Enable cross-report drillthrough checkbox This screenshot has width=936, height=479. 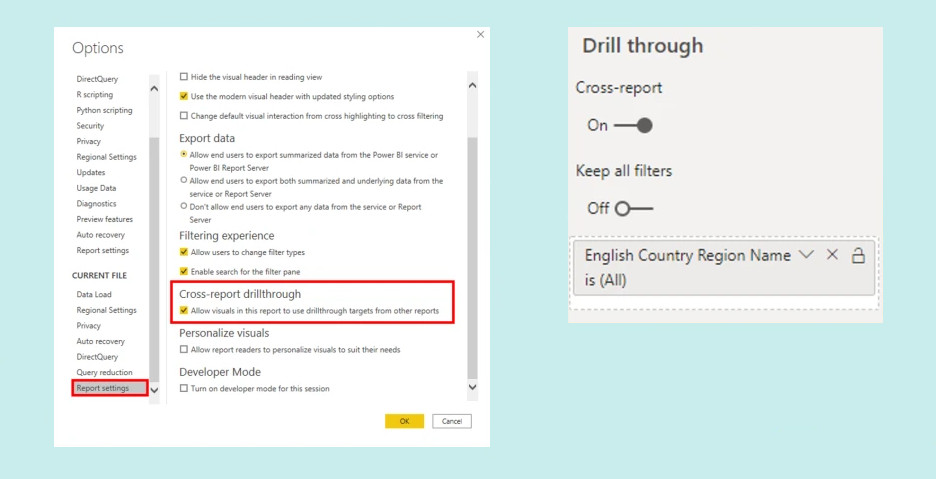pos(184,311)
